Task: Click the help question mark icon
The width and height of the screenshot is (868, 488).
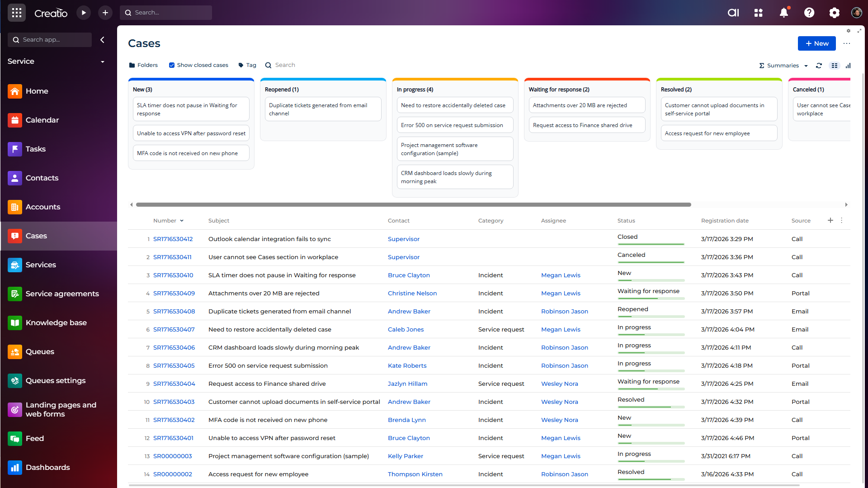Action: click(809, 13)
